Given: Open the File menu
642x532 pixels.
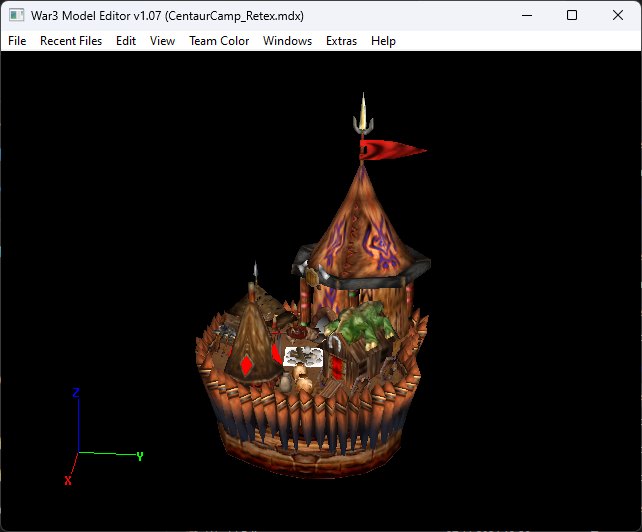Looking at the screenshot, I should [x=17, y=41].
